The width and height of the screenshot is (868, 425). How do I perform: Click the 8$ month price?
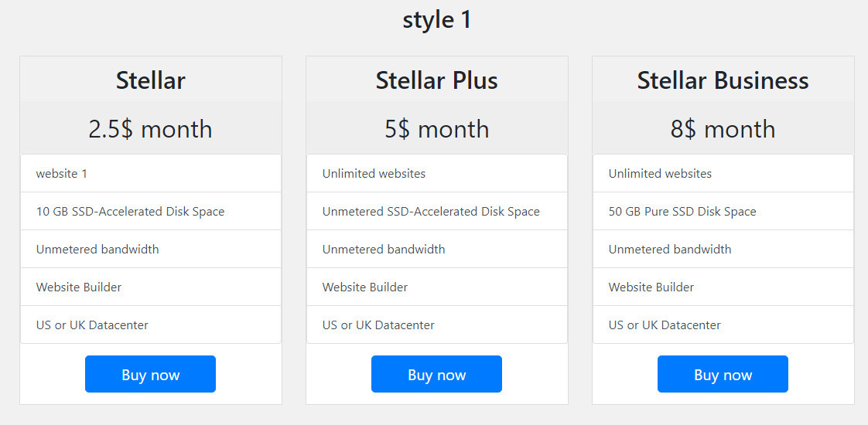coord(723,129)
